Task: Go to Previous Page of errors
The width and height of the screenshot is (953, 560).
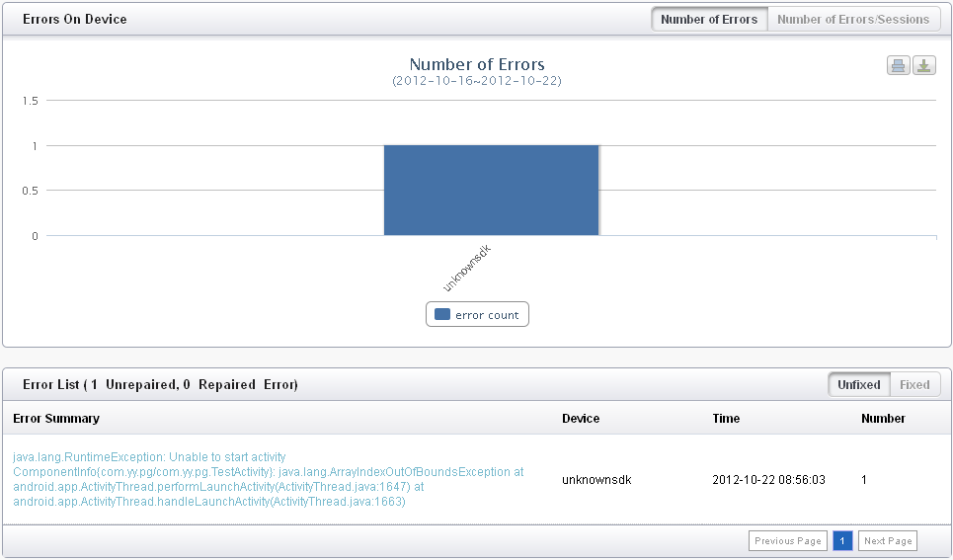Action: tap(788, 540)
